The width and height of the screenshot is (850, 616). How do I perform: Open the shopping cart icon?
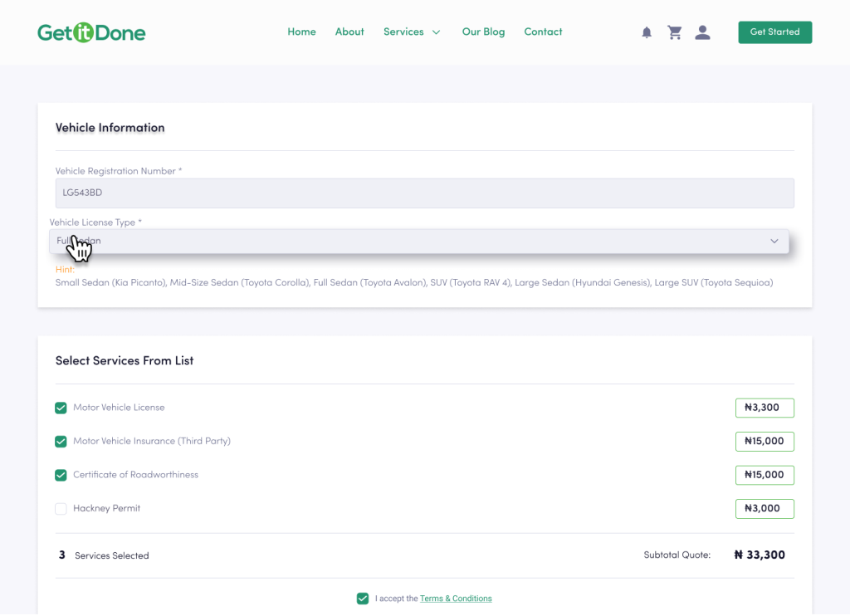tap(674, 32)
